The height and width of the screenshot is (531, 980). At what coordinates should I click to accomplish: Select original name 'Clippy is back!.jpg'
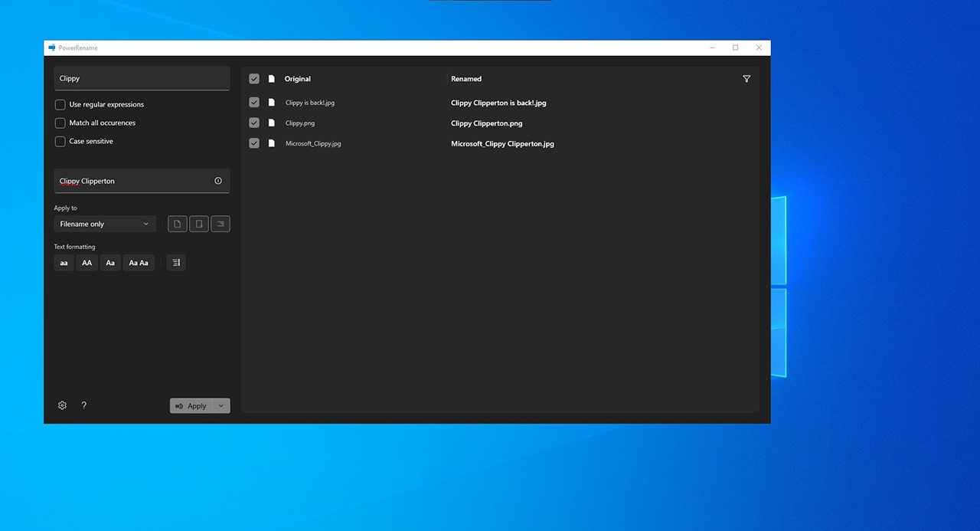tap(310, 103)
